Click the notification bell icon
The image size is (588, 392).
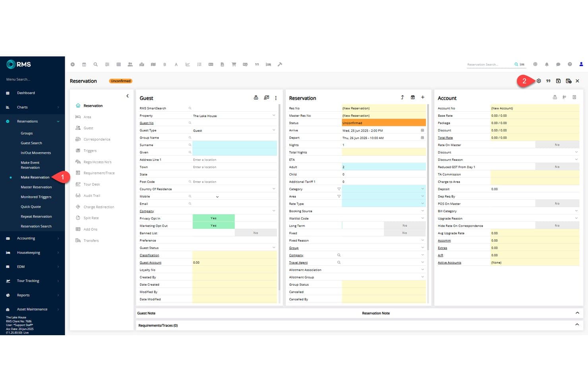click(547, 64)
